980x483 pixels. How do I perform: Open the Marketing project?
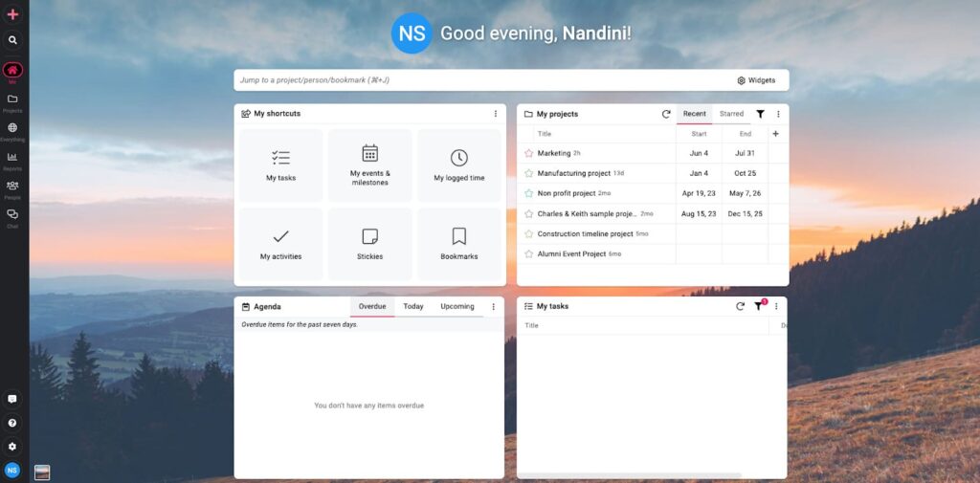[x=554, y=153]
